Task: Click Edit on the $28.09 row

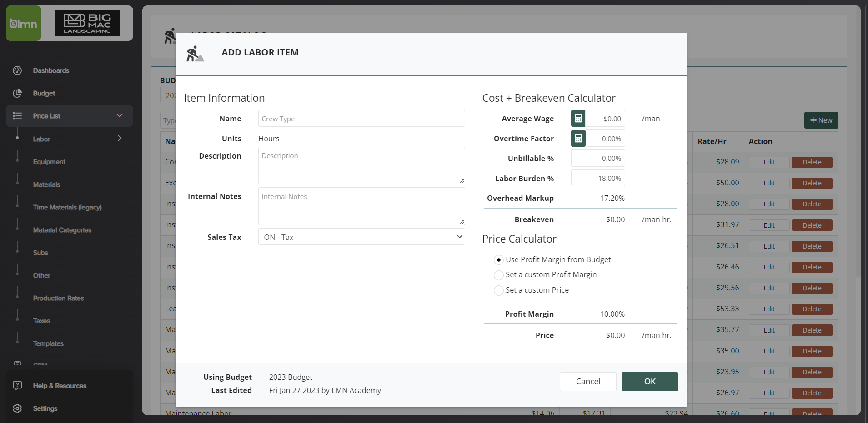Action: point(769,162)
